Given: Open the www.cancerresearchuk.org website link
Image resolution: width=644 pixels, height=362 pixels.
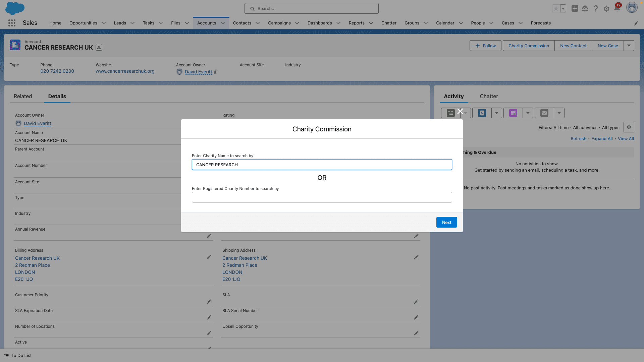Looking at the screenshot, I should [125, 71].
